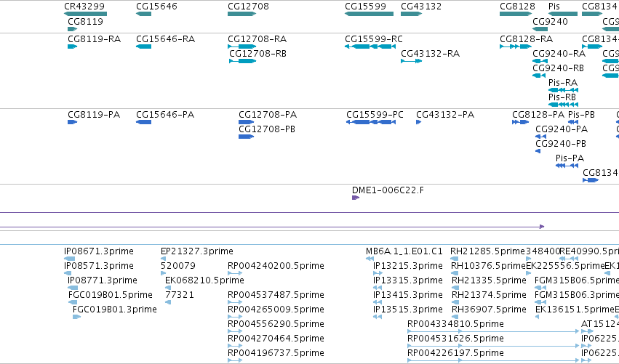Click the FGC019B01.5prime EST label
The width and height of the screenshot is (619, 364).
point(111,294)
